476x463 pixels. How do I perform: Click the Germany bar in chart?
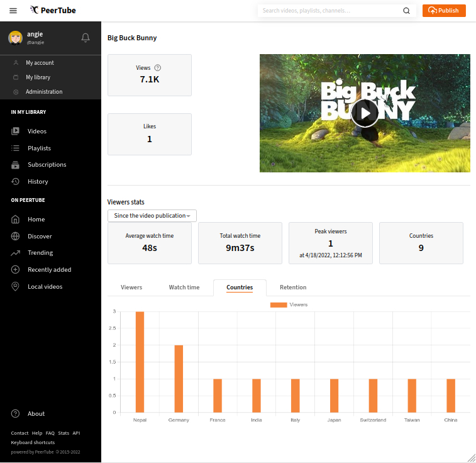[179, 379]
